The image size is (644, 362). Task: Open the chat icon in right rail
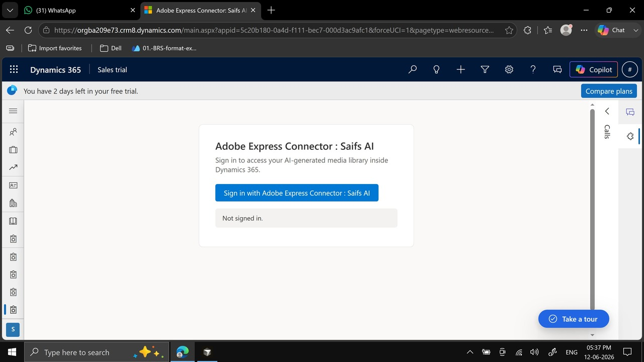pos(630,112)
